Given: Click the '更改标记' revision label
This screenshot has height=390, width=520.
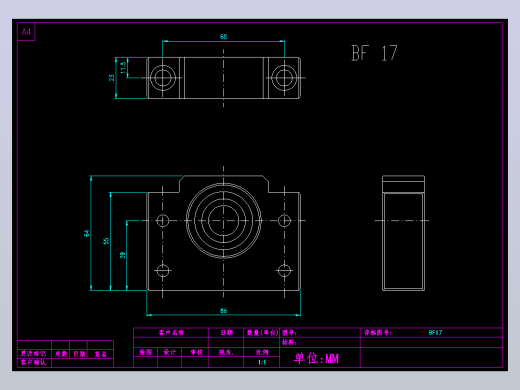Looking at the screenshot, I should (33, 354).
